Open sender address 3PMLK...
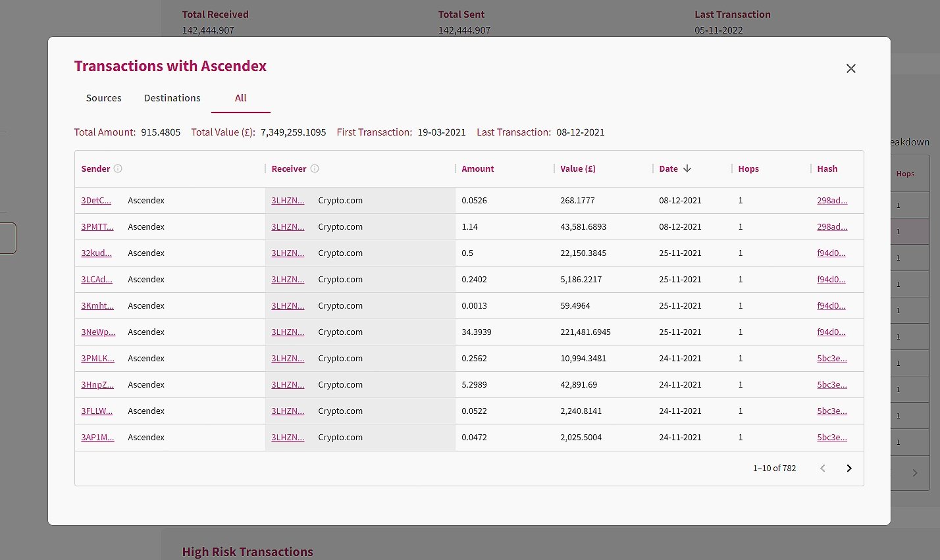Image resolution: width=940 pixels, height=560 pixels. point(98,359)
